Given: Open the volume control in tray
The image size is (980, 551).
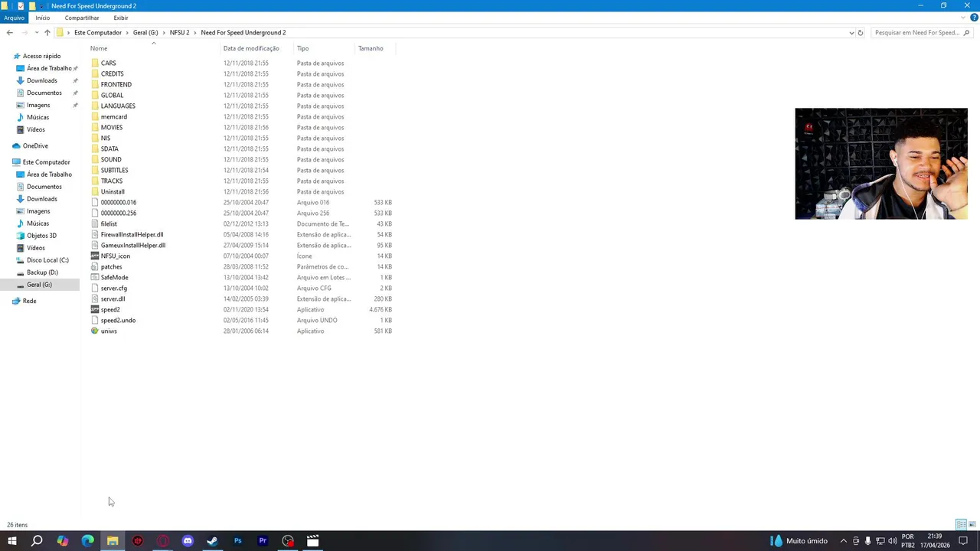Looking at the screenshot, I should pos(893,541).
